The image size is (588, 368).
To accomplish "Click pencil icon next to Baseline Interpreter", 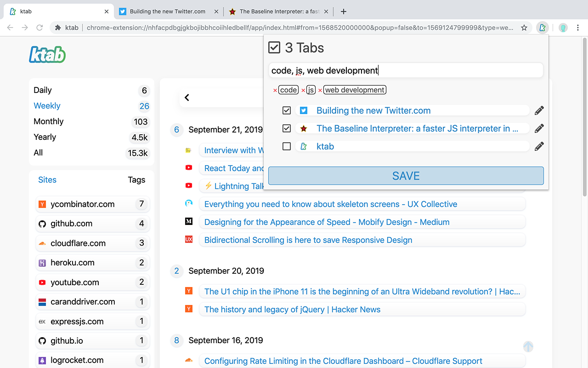I will pos(539,128).
